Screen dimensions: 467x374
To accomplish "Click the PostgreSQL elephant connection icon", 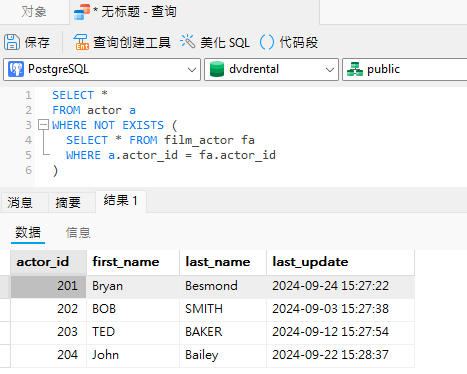I will (16, 69).
